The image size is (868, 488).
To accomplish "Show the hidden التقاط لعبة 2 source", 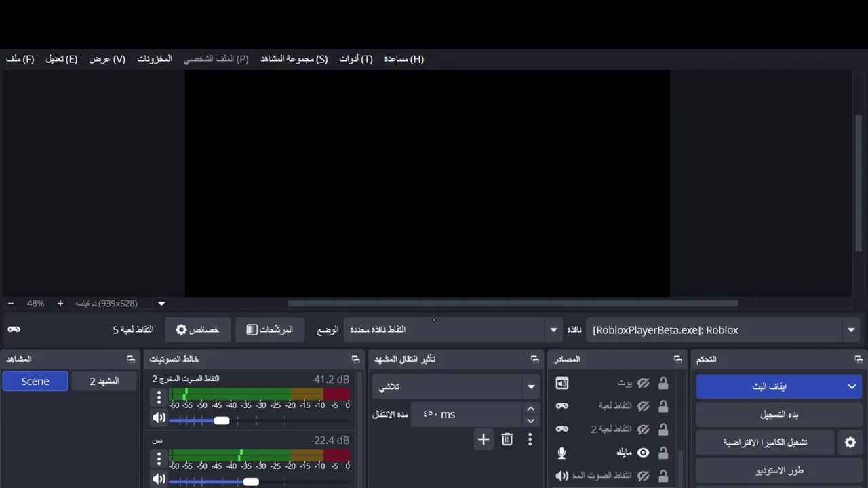I will tap(644, 429).
